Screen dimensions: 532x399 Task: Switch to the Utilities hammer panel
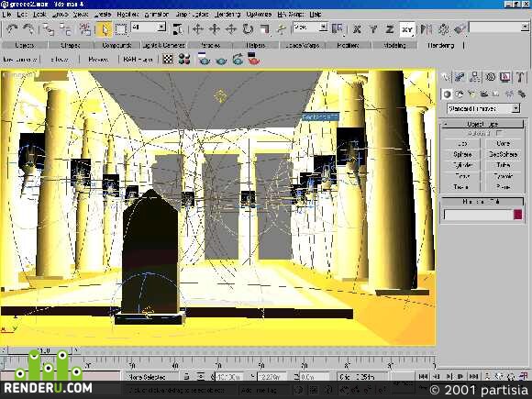tap(520, 77)
